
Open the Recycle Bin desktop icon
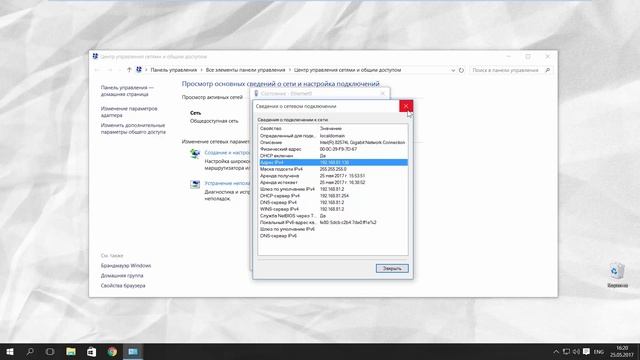click(617, 276)
